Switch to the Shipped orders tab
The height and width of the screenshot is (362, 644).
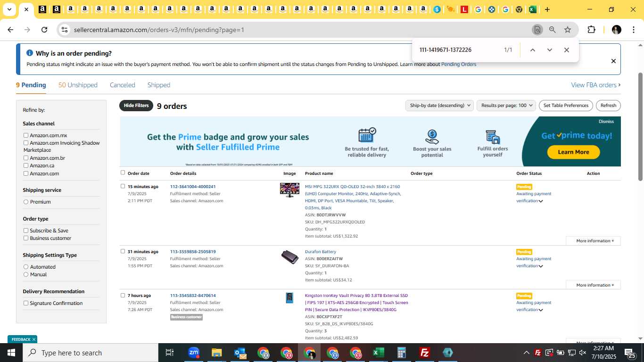(x=159, y=85)
